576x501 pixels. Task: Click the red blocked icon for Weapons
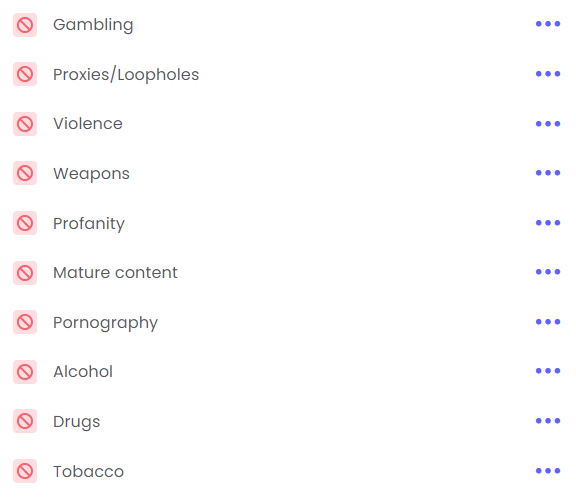click(x=25, y=173)
